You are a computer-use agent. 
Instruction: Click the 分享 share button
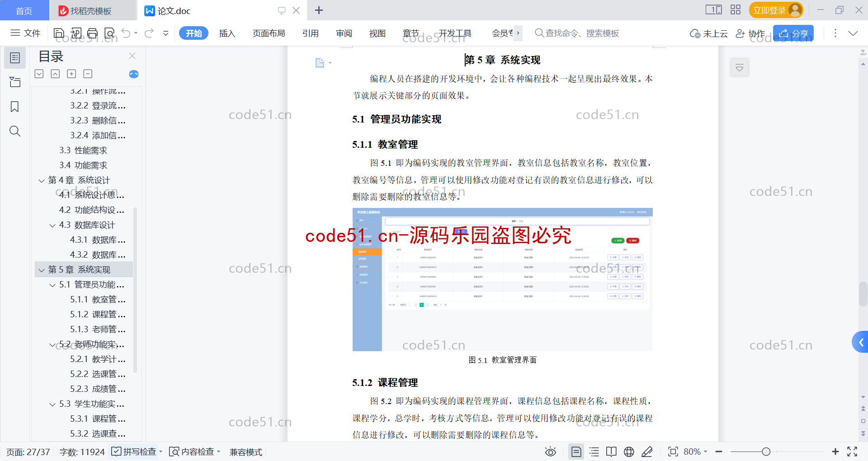click(793, 33)
